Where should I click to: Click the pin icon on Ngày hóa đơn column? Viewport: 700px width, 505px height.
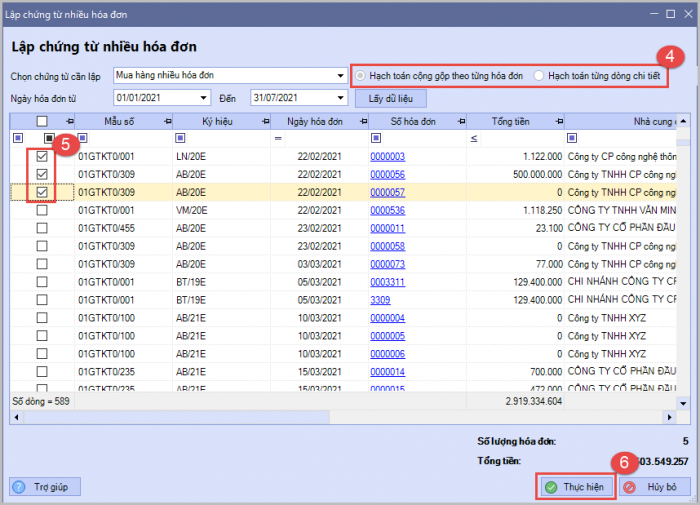pos(362,121)
